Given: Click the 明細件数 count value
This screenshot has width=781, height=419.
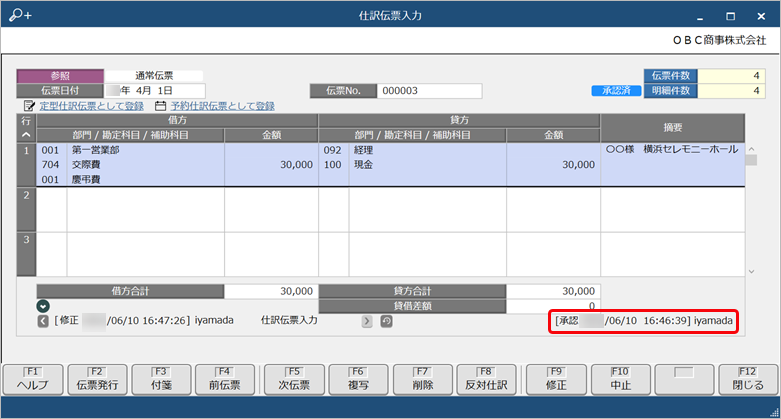Looking at the screenshot, I should (731, 91).
